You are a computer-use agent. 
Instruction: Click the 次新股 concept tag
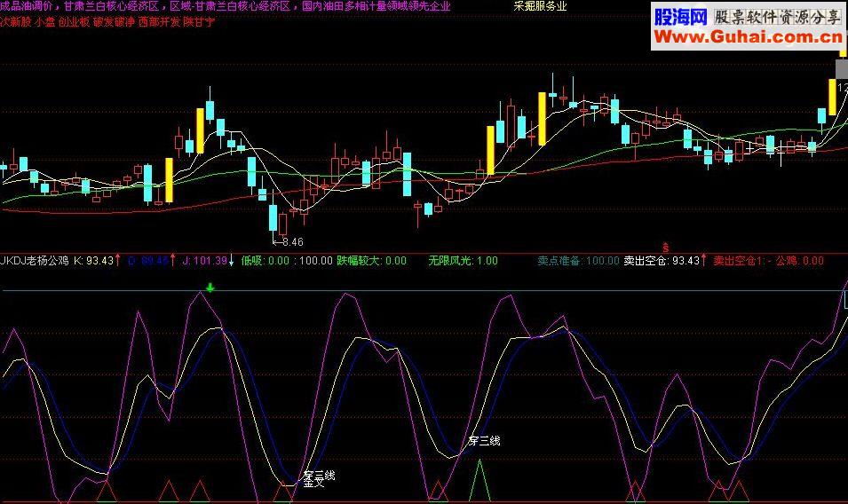(16, 22)
